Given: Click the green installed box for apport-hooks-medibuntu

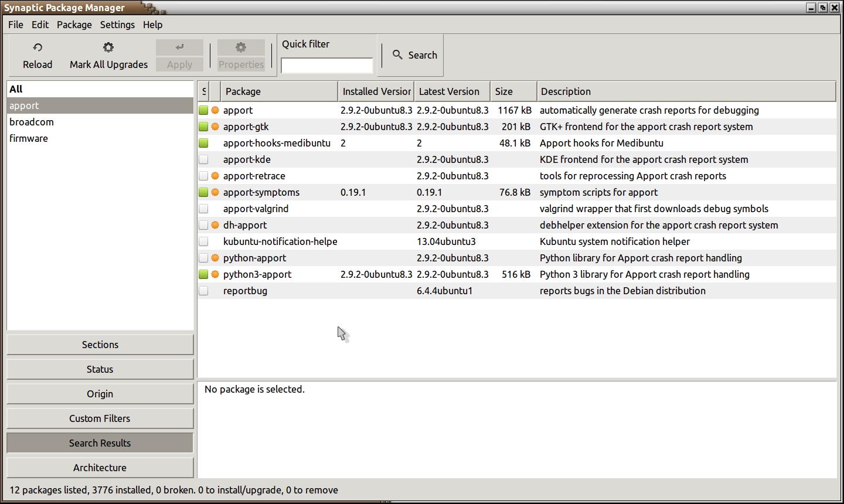Looking at the screenshot, I should (203, 143).
